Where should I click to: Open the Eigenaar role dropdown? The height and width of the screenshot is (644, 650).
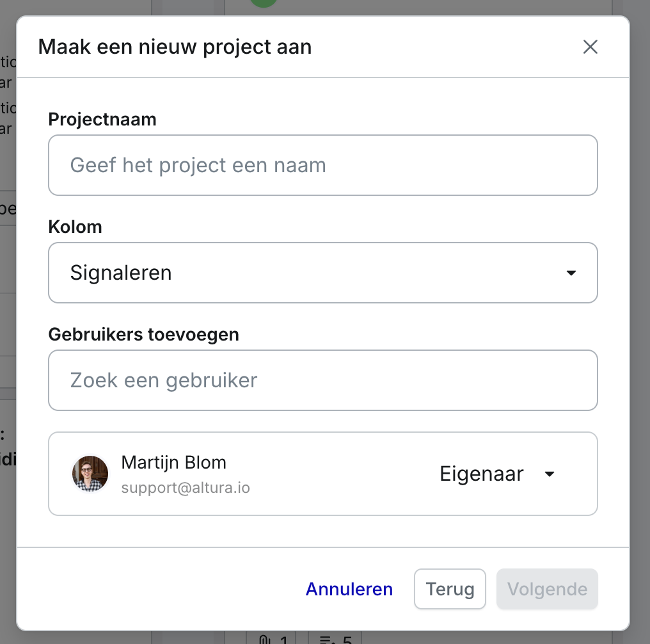496,474
